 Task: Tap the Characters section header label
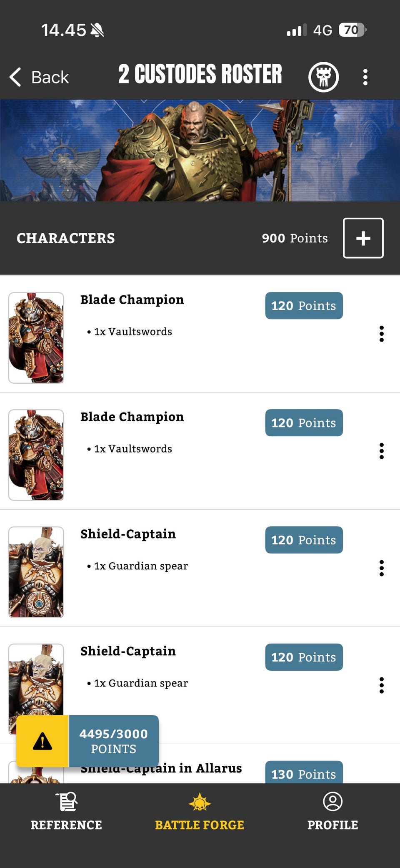coord(66,238)
